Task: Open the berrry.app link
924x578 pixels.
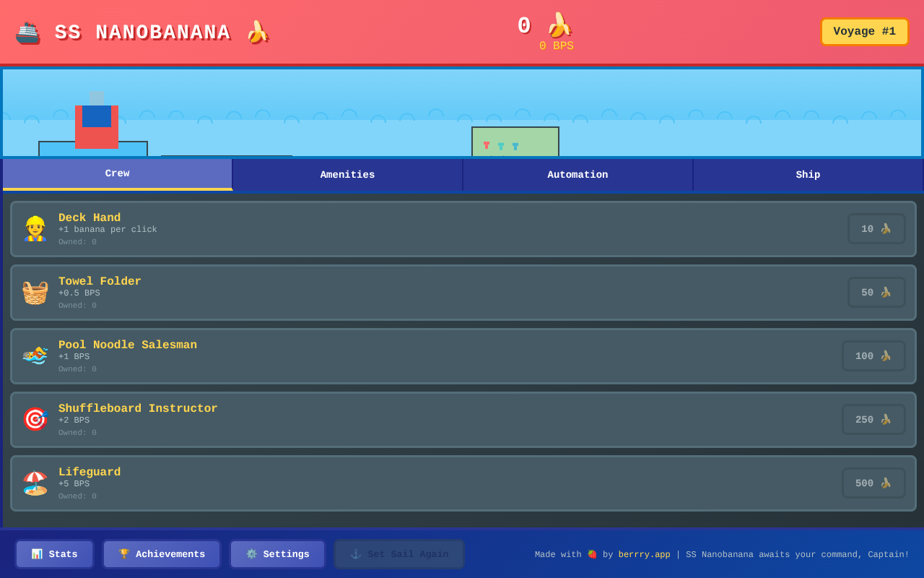Action: (x=644, y=554)
